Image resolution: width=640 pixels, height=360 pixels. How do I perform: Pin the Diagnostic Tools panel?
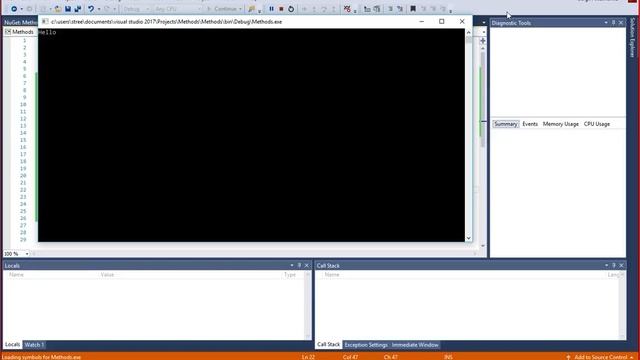tap(613, 23)
